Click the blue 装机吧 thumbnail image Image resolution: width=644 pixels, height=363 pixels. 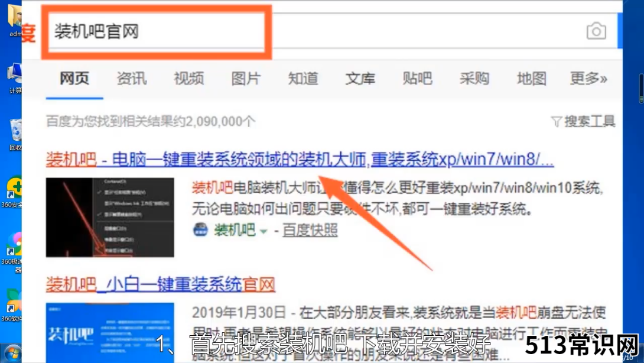(x=110, y=333)
